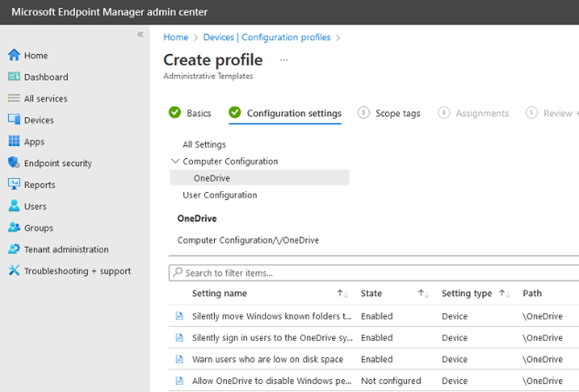Follow the Devices | Configuration profiles breadcrumb
Image resolution: width=579 pixels, height=392 pixels.
click(266, 37)
